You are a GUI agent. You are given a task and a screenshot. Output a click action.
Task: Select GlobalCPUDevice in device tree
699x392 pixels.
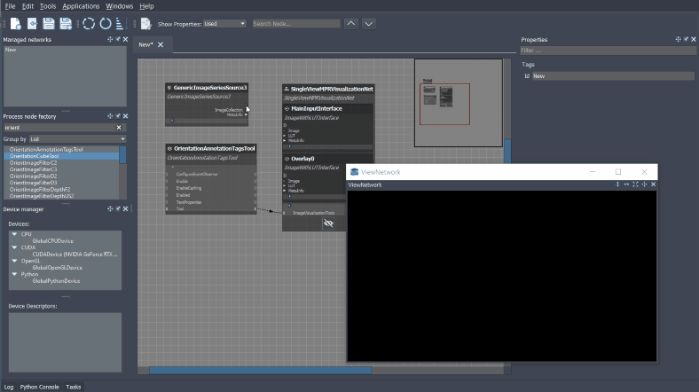[53, 241]
